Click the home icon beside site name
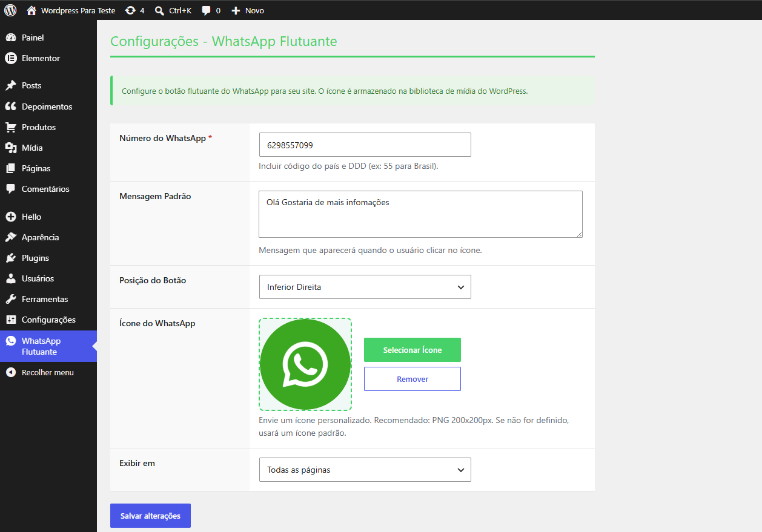The height and width of the screenshot is (532, 762). (31, 10)
